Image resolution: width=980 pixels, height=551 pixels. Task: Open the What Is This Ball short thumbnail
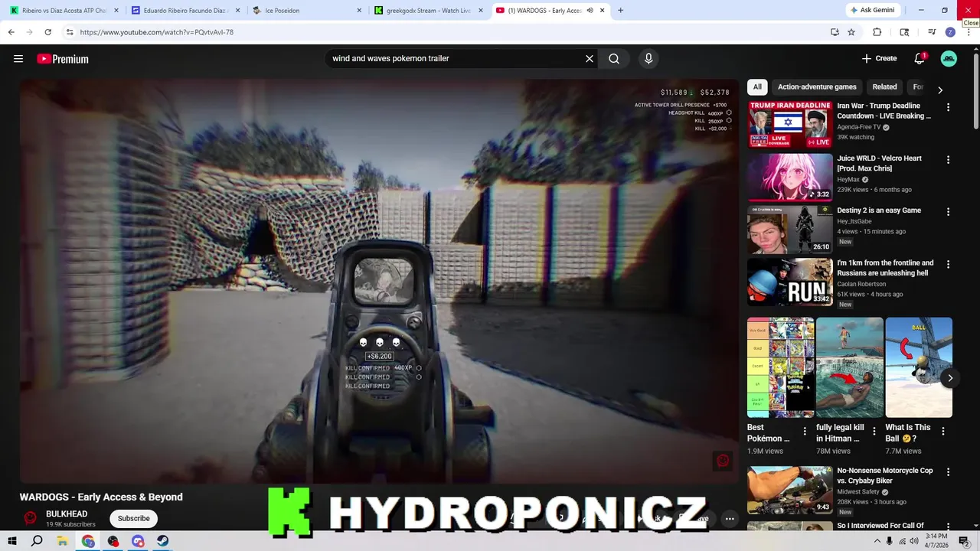(919, 367)
